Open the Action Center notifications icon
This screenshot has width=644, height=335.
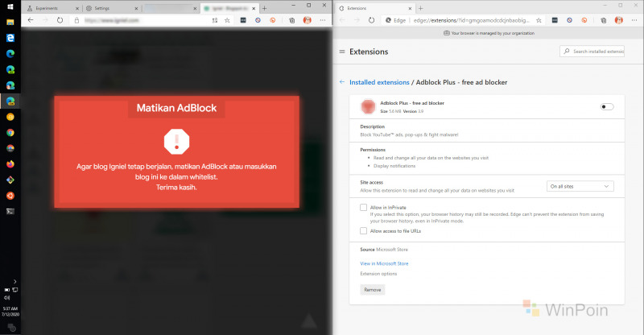tap(11, 328)
